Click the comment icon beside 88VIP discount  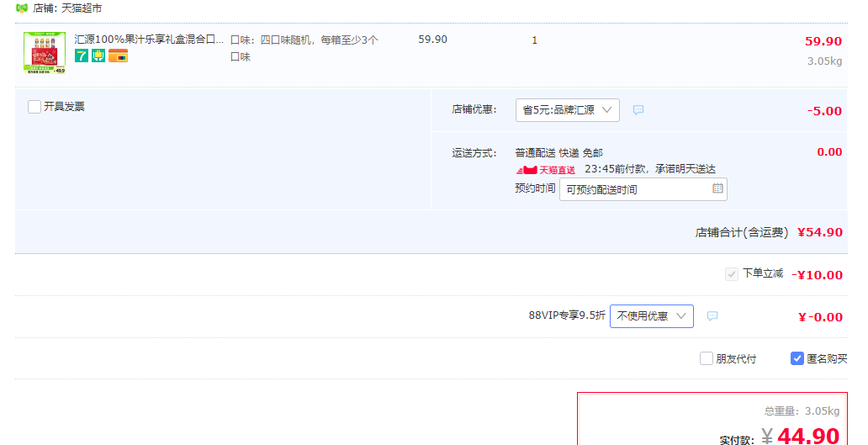(x=712, y=316)
